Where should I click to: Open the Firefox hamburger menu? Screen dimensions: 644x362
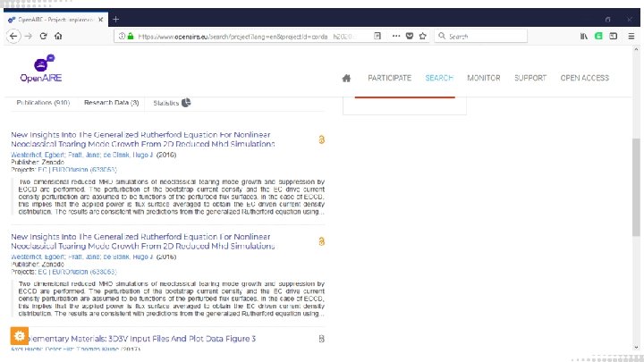(x=631, y=36)
